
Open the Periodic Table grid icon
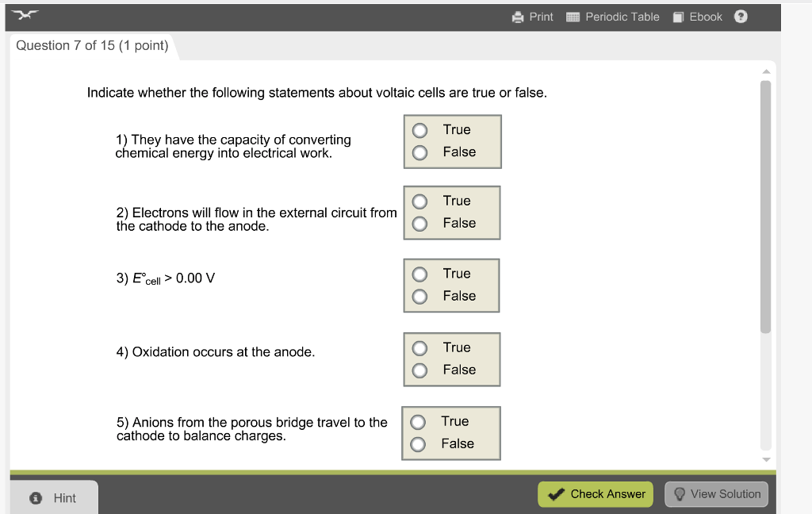(x=572, y=17)
